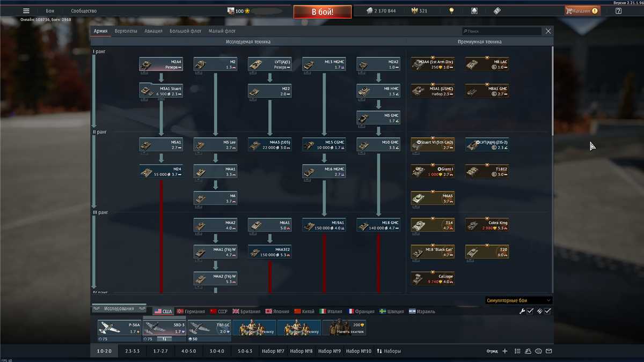Select the premium T14 tank card
This screenshot has height=362, width=644.
[x=433, y=225]
